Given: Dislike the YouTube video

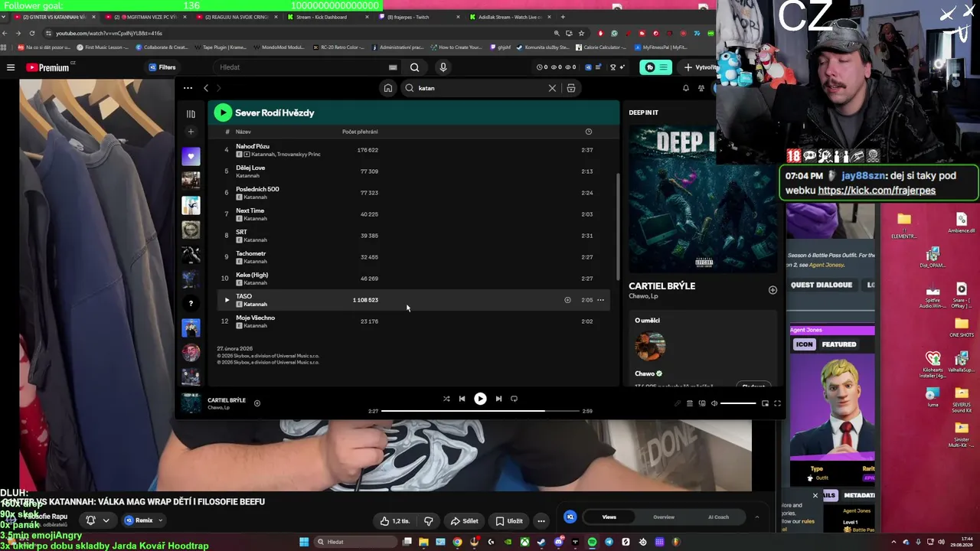Looking at the screenshot, I should pos(428,521).
